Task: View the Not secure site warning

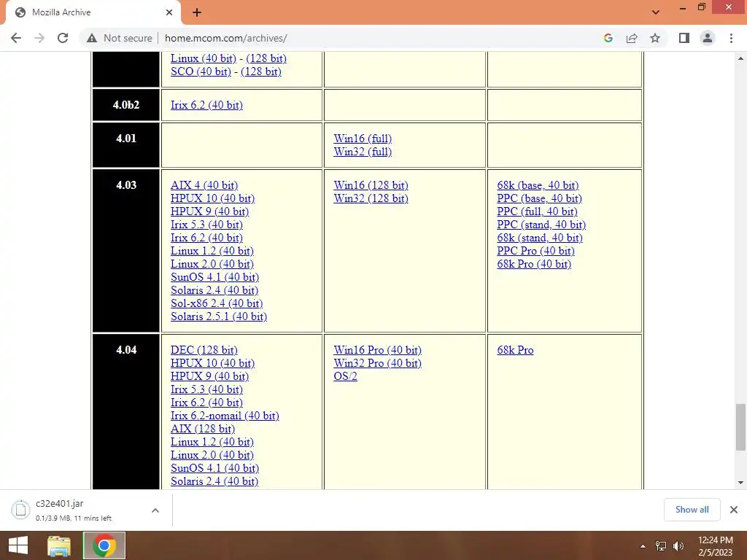Action: (119, 38)
